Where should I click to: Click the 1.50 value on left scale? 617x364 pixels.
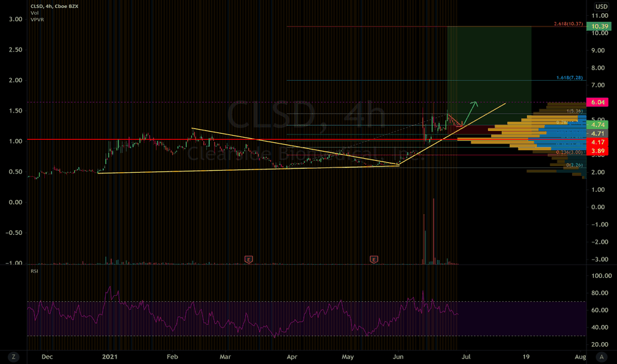click(x=16, y=111)
